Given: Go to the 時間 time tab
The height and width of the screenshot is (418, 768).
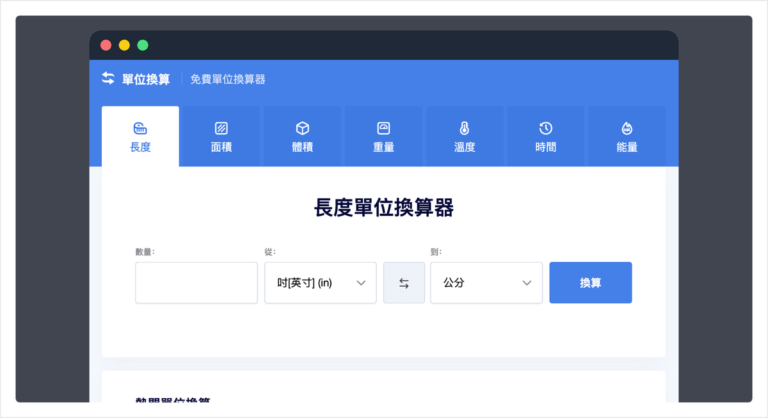Looking at the screenshot, I should click(x=546, y=137).
